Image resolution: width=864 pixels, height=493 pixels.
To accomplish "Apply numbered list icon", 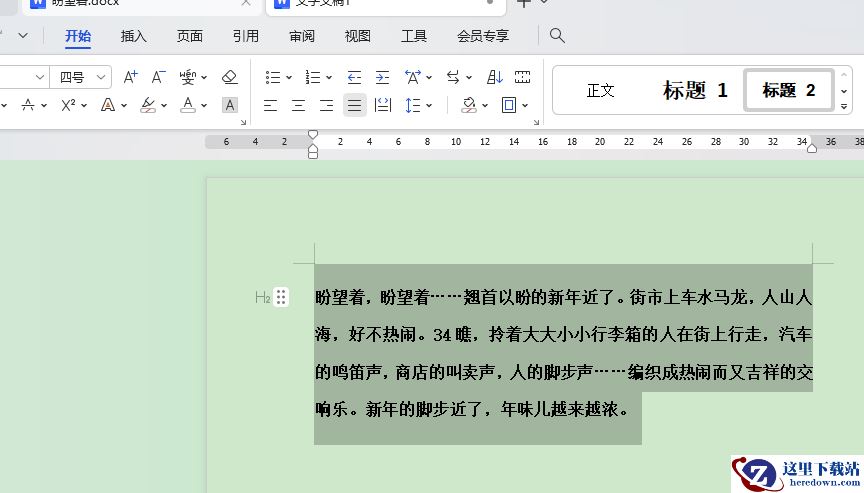I will click(313, 77).
